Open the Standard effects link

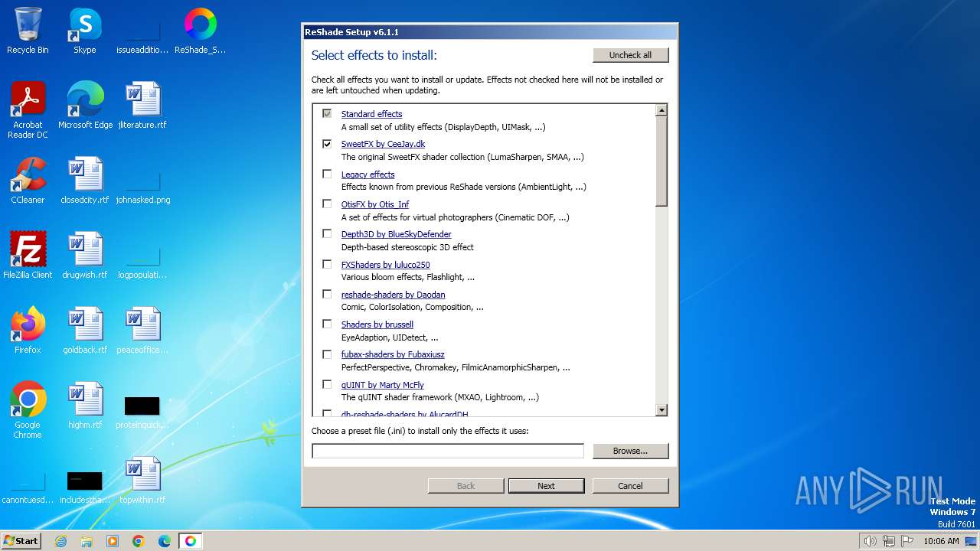(371, 114)
